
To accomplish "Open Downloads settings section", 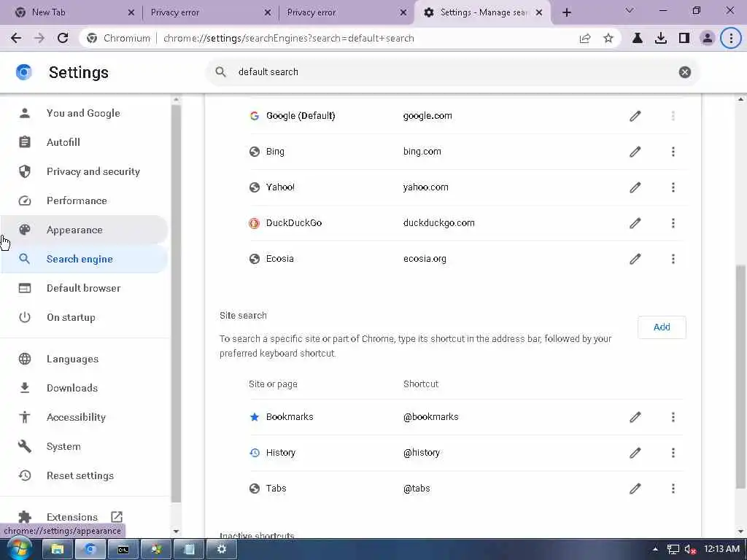I will [83, 388].
